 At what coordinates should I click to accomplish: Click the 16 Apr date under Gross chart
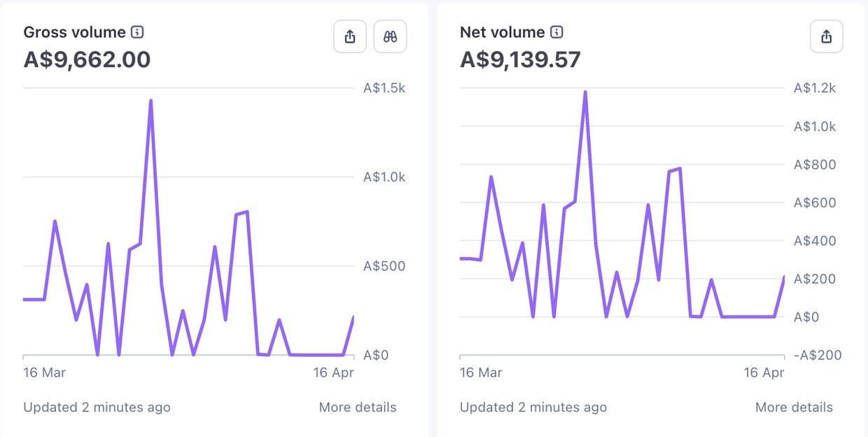tap(333, 373)
